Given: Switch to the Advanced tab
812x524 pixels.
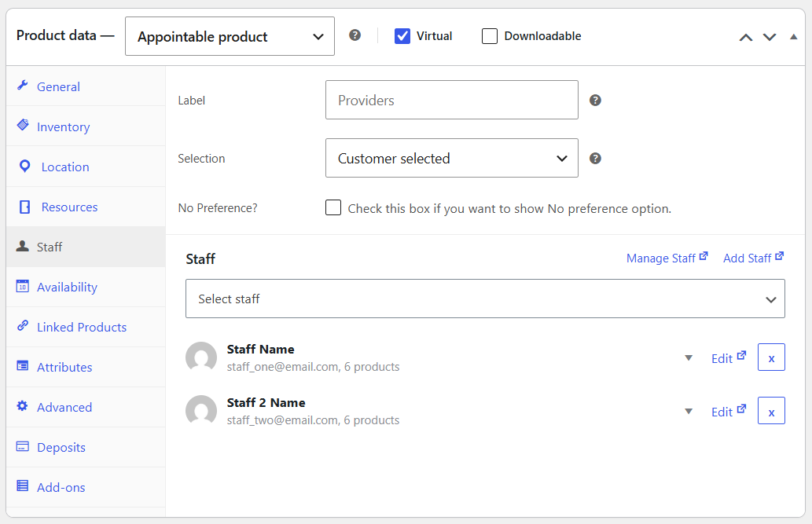Looking at the screenshot, I should [86, 408].
